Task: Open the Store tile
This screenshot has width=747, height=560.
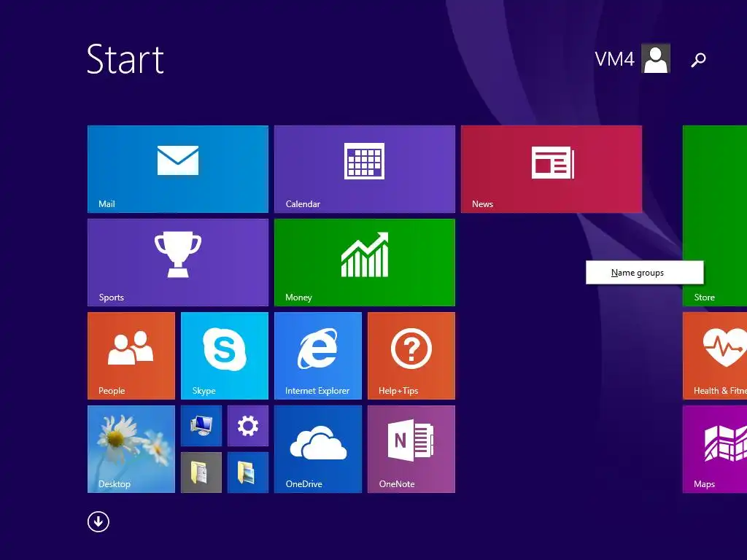Action: pos(715,216)
